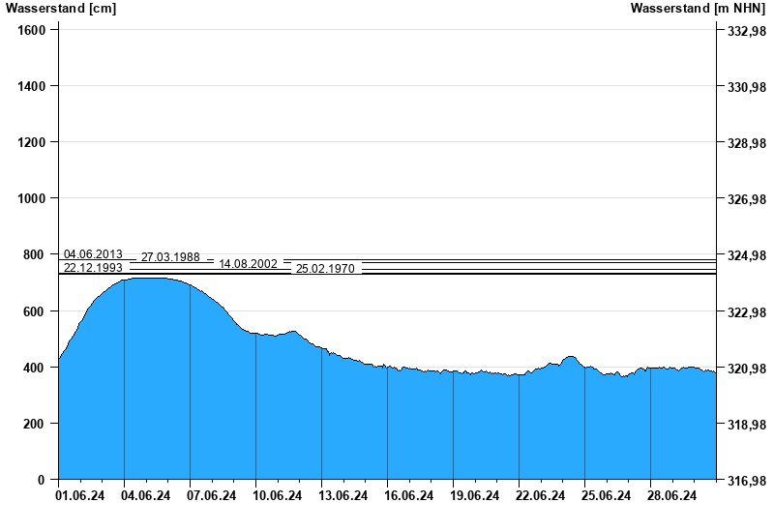This screenshot has width=774, height=532.
Task: Select the 320,98 tick on right axis
Action: pos(745,369)
